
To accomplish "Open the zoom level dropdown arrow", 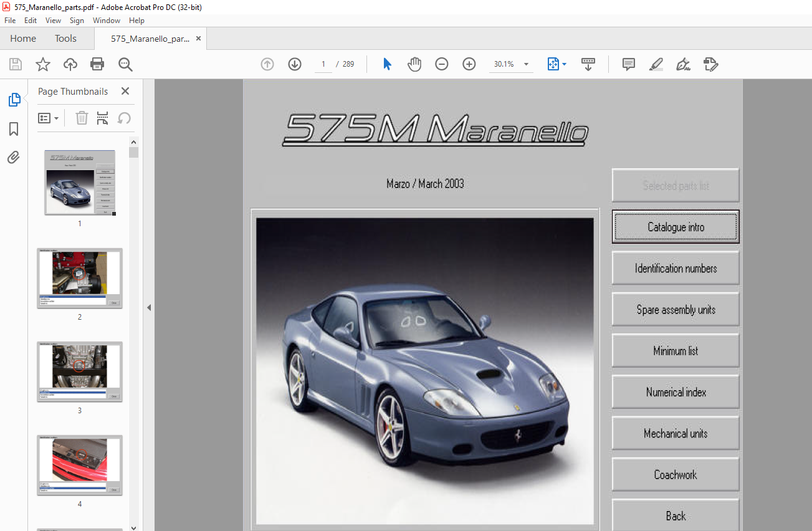I will 527,64.
